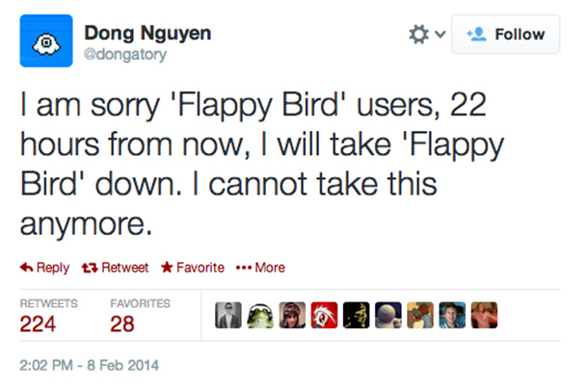Screen dimensions: 588x389
Task: Reply to the Flappy Bird tweet
Action: click(45, 267)
